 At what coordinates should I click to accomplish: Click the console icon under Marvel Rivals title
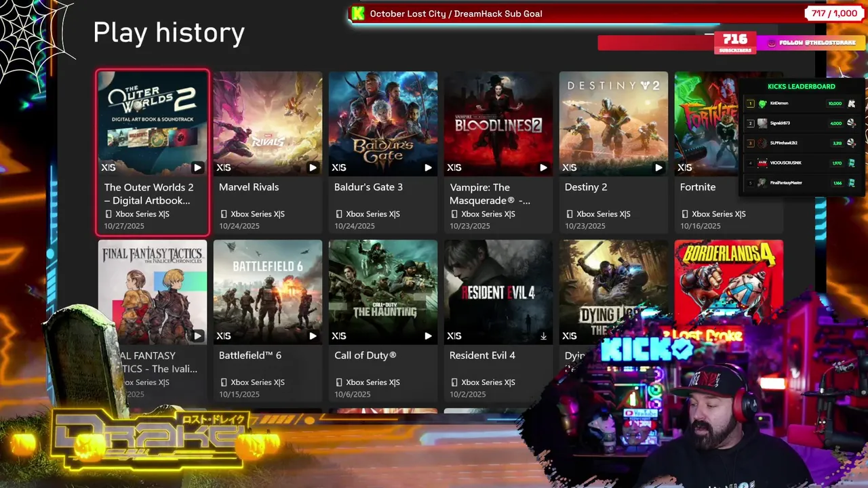pyautogui.click(x=224, y=214)
